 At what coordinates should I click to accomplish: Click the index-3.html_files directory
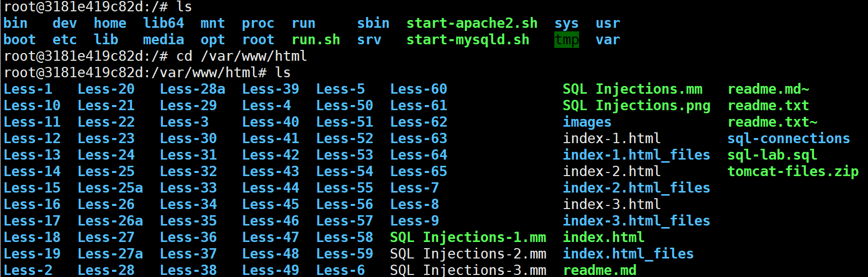click(x=637, y=221)
